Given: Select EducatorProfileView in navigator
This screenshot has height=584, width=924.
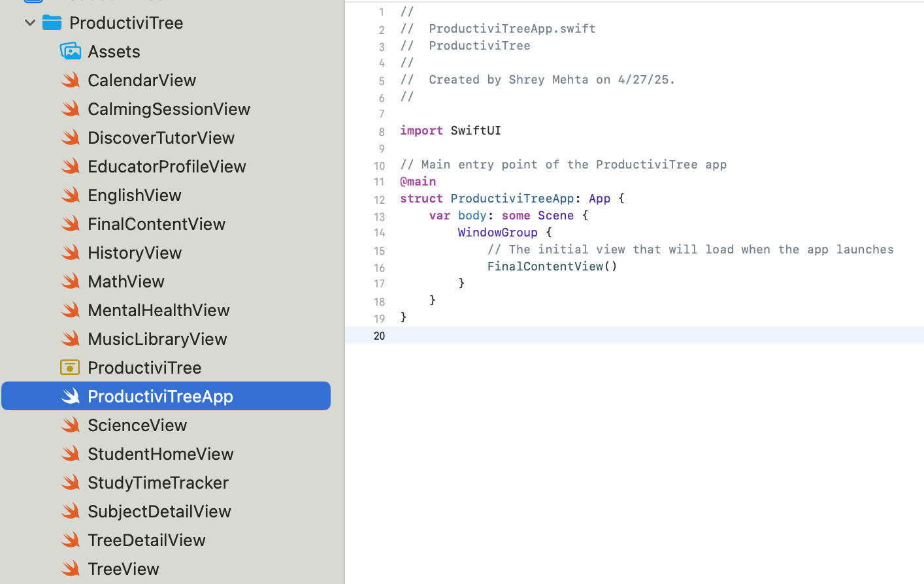Looking at the screenshot, I should (167, 166).
